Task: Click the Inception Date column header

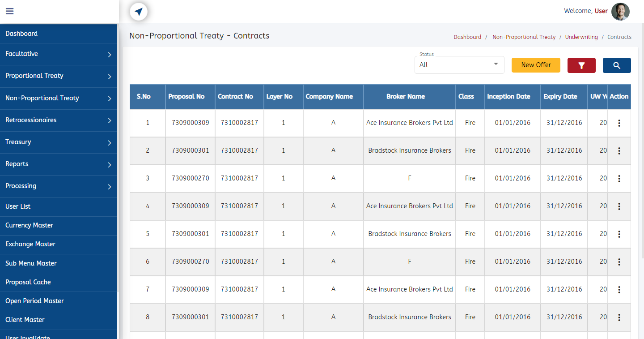Action: (513, 97)
